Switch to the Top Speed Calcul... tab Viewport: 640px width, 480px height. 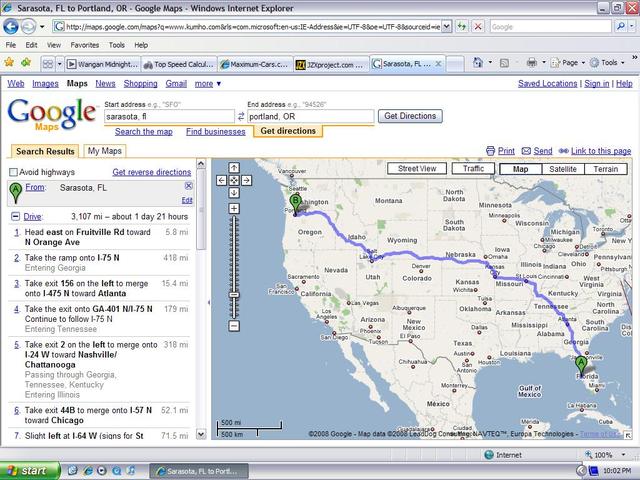(178, 64)
